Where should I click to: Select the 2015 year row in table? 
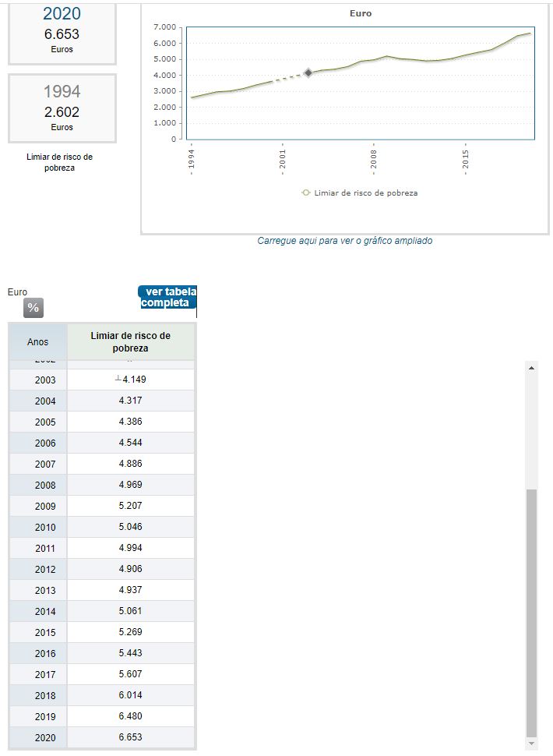click(x=102, y=632)
